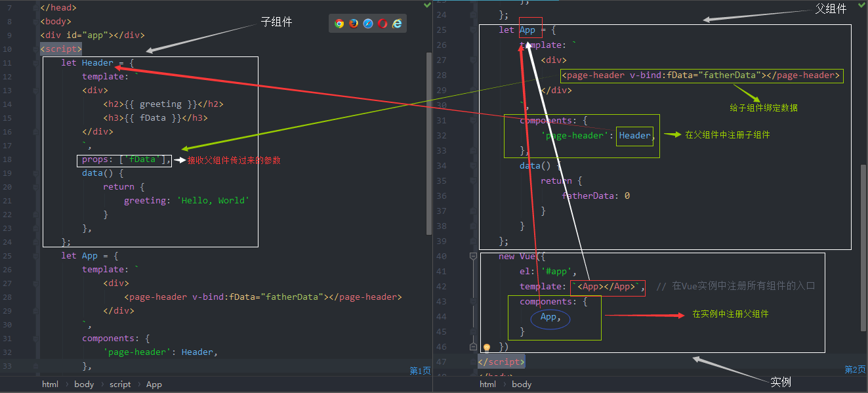Click App, inside components on line 44
The image size is (868, 393).
[x=550, y=317]
